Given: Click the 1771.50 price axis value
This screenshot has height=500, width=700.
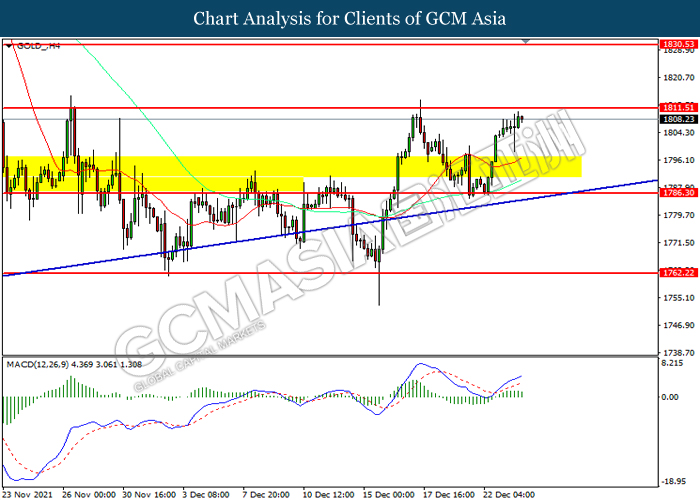Looking at the screenshot, I should 679,243.
